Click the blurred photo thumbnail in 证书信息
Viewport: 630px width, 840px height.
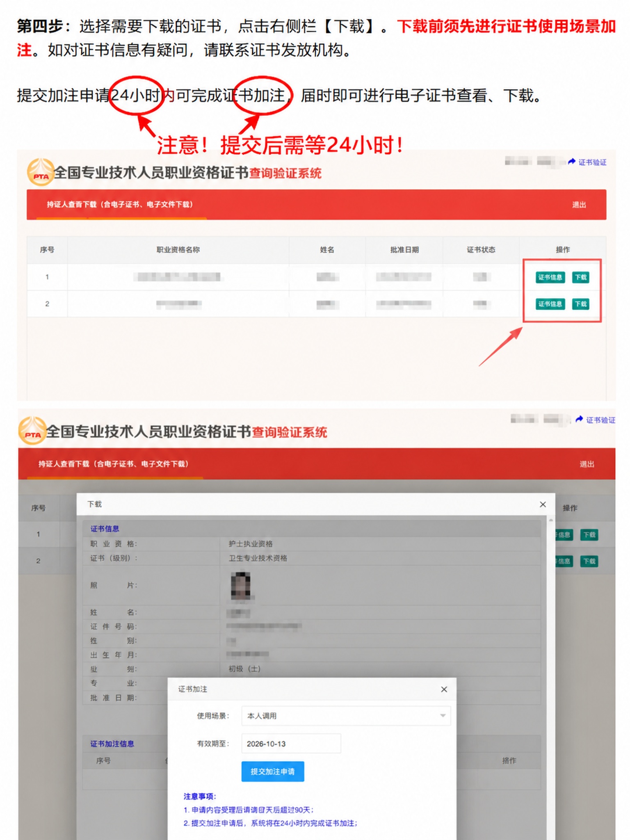[x=241, y=585]
